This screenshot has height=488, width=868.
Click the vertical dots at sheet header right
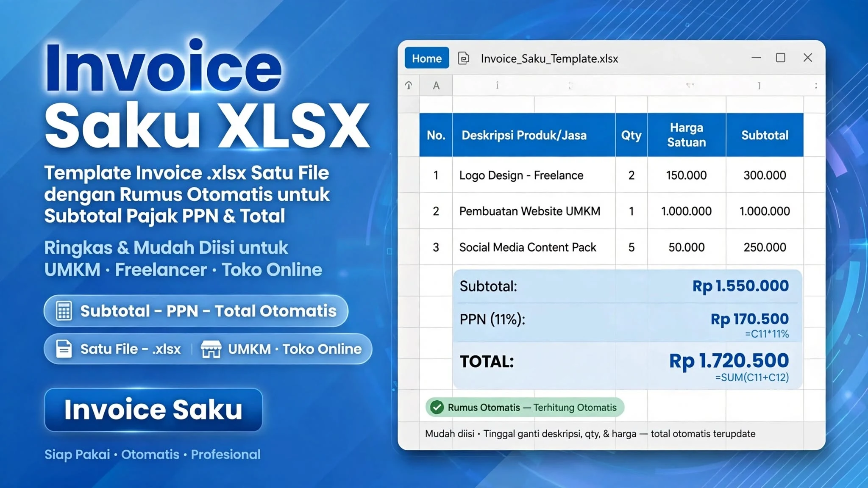point(816,86)
